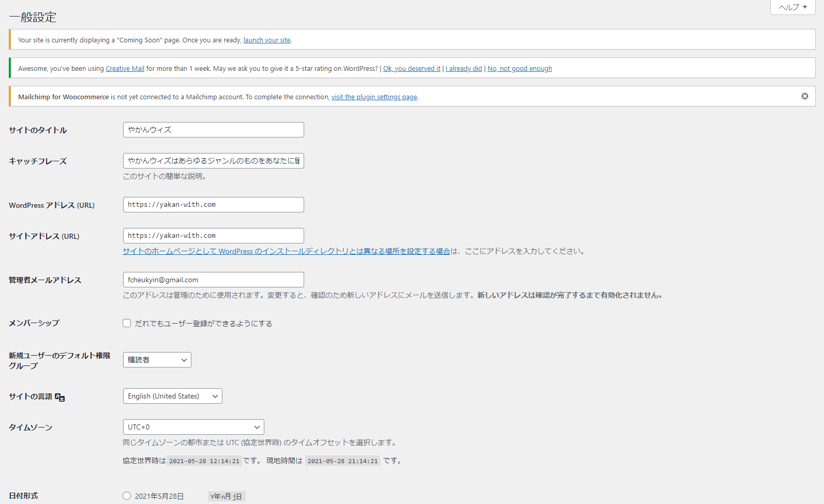Click the translation icon beside サイトの言語
Viewport: 824px width, 504px height.
(60, 397)
